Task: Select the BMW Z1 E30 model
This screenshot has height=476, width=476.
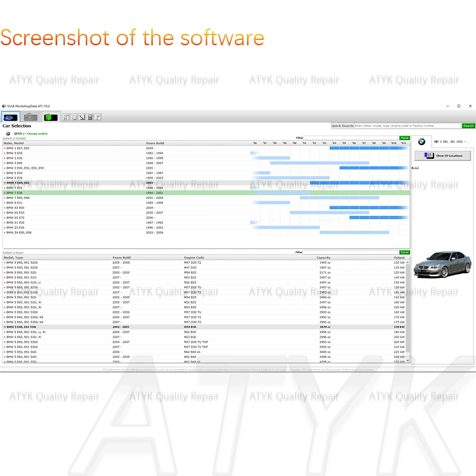Action: click(206, 222)
